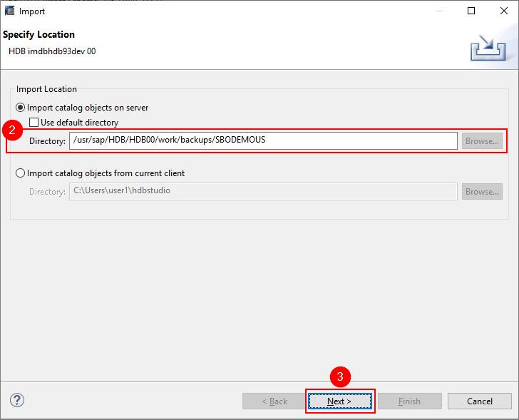Click the server Directory path field
This screenshot has height=420, width=519.
[x=262, y=140]
